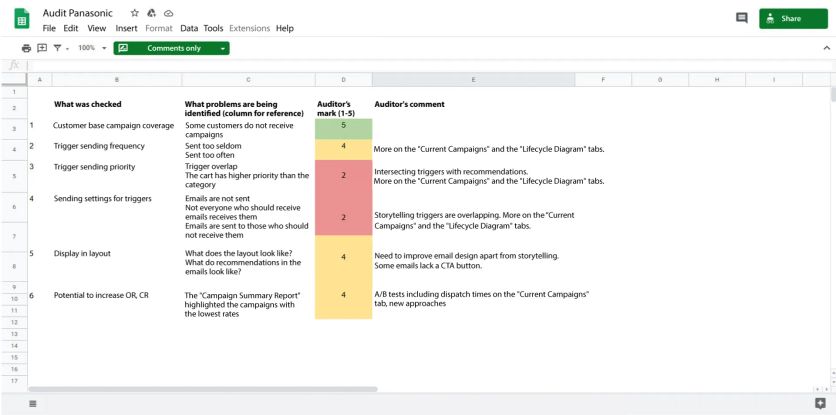
Task: Select column H header
Action: [x=717, y=79]
